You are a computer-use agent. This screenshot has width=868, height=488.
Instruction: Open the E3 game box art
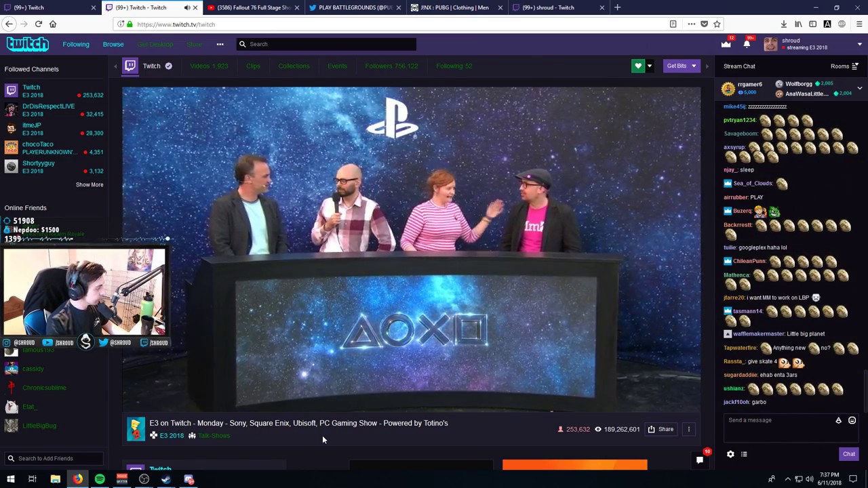(136, 429)
